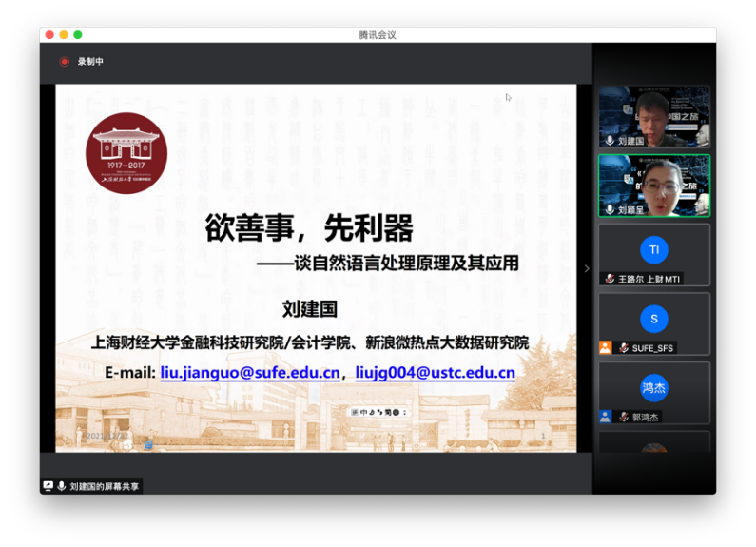Click the 刘建国的屏幕共享 screen share label

tap(105, 486)
